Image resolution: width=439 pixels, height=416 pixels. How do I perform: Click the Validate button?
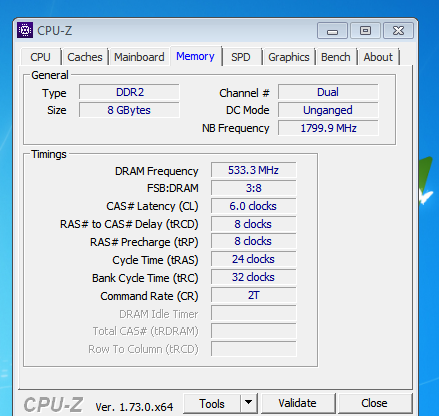[x=298, y=403]
